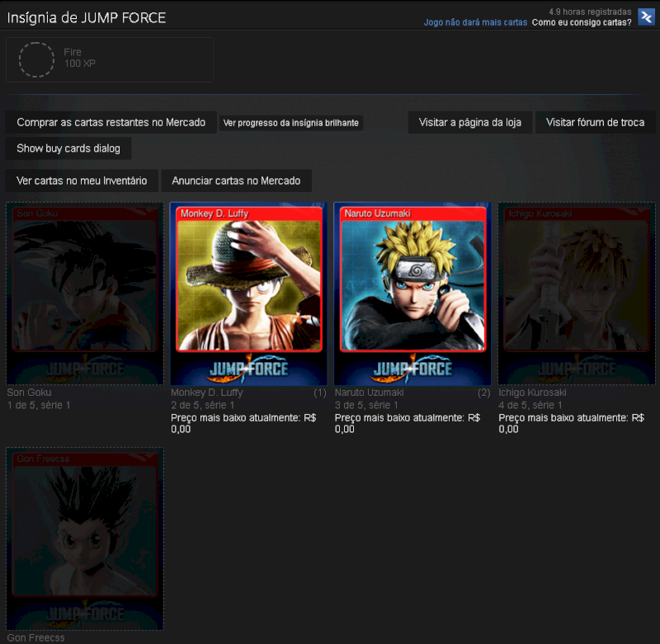Click the 'Jogo não dará mais cartas' text
The width and height of the screenshot is (660, 644).
click(x=475, y=22)
